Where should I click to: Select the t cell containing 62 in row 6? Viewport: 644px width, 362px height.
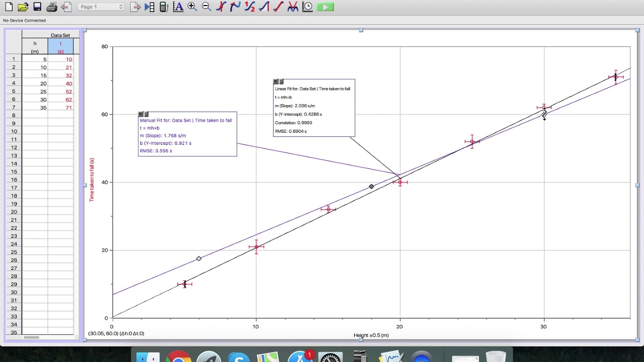coord(60,100)
